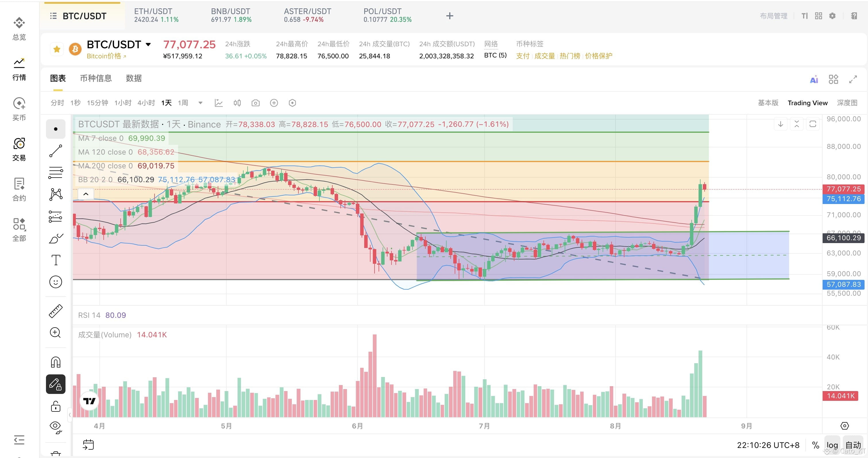Toggle hide all drawings eye
This screenshot has width=868, height=458.
coord(56,427)
